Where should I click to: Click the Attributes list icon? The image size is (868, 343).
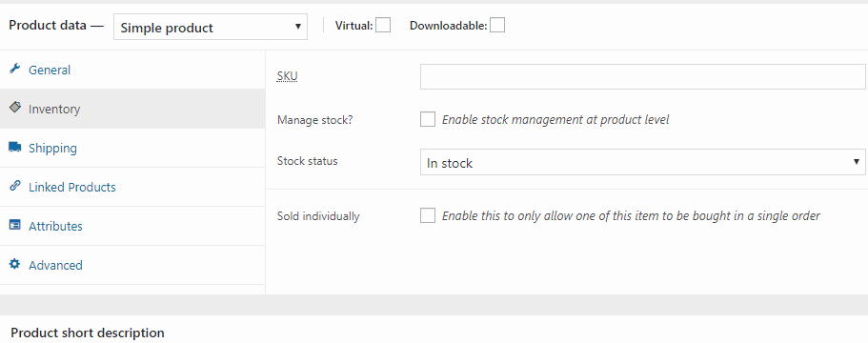[x=15, y=225]
